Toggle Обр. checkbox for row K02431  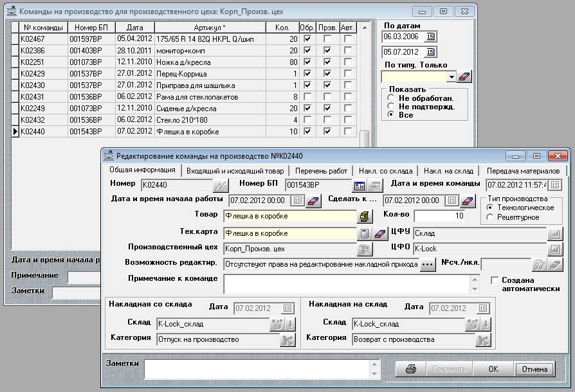[x=307, y=96]
